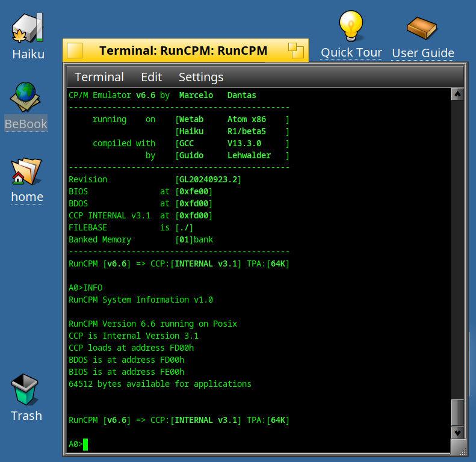Click the User Guide label
The height and width of the screenshot is (462, 476).
click(423, 53)
